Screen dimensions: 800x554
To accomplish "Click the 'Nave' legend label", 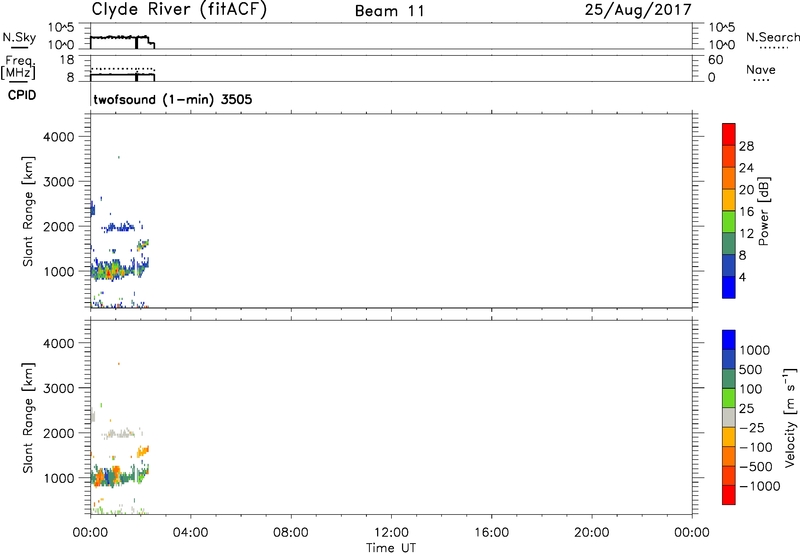I will click(761, 70).
